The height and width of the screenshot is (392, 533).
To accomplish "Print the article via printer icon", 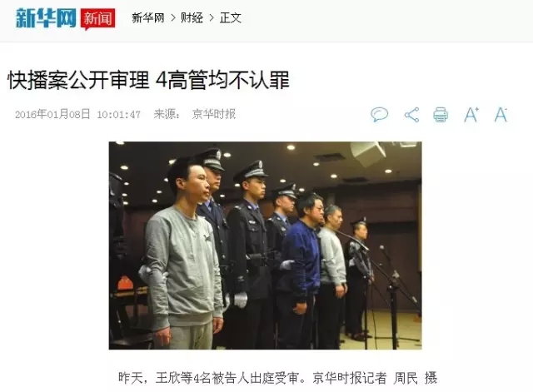I will [441, 115].
